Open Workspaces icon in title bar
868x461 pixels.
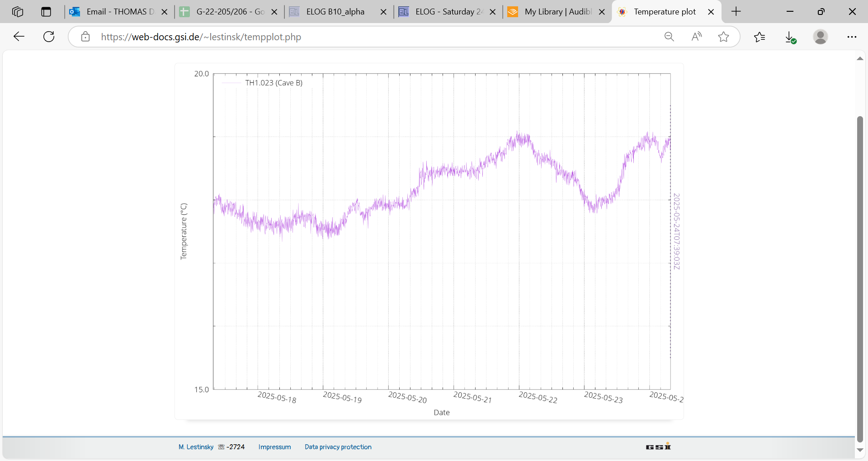coord(18,12)
